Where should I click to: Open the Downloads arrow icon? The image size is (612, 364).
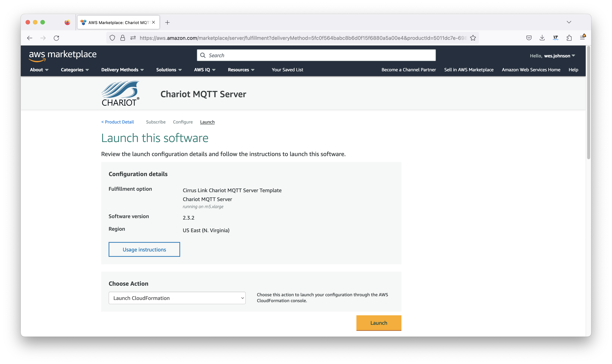pyautogui.click(x=542, y=38)
